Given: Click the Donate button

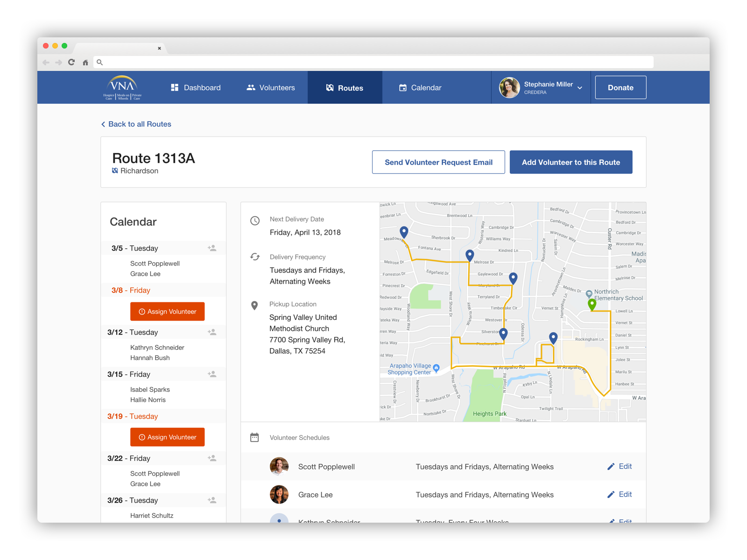Looking at the screenshot, I should (620, 88).
